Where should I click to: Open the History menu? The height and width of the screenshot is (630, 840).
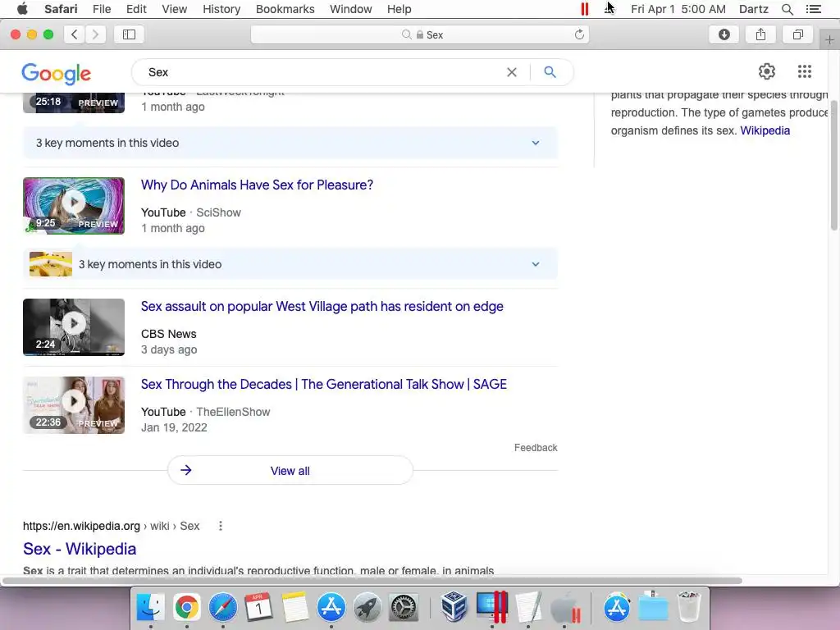[221, 9]
